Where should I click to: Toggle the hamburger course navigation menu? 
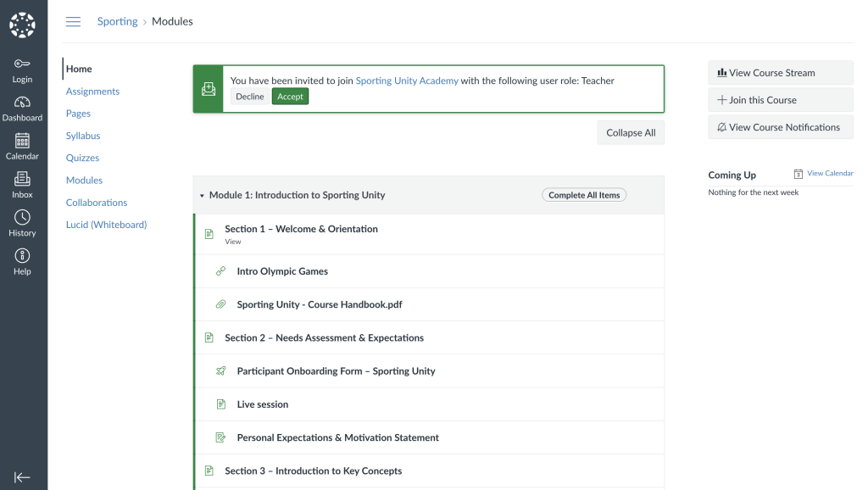73,21
